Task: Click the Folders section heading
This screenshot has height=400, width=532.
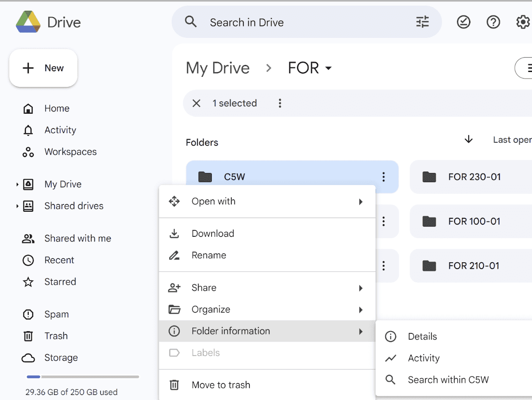Action: click(x=202, y=142)
